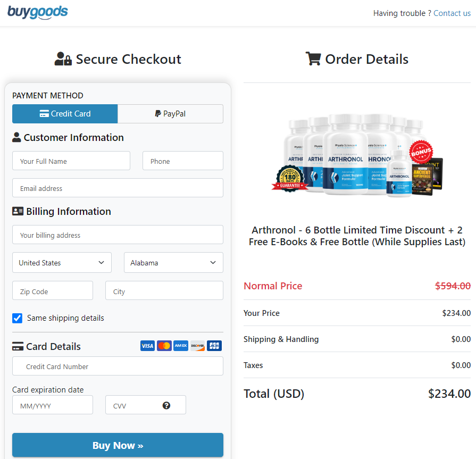Click the Visa card icon

coord(147,346)
